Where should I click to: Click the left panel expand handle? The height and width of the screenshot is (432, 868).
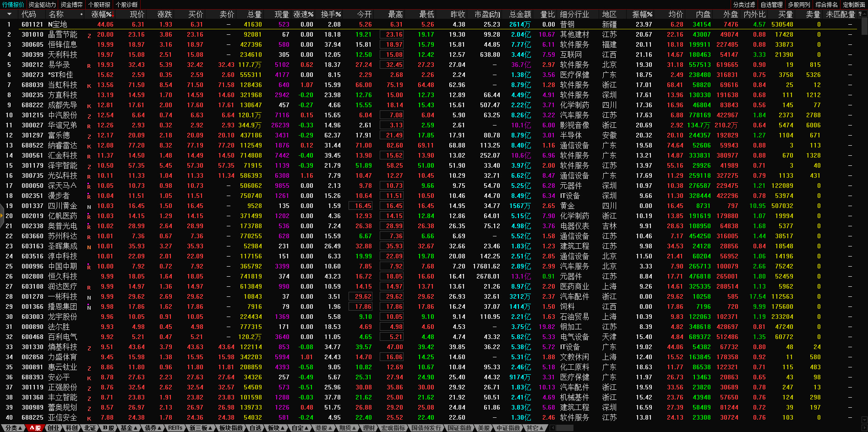point(2,219)
